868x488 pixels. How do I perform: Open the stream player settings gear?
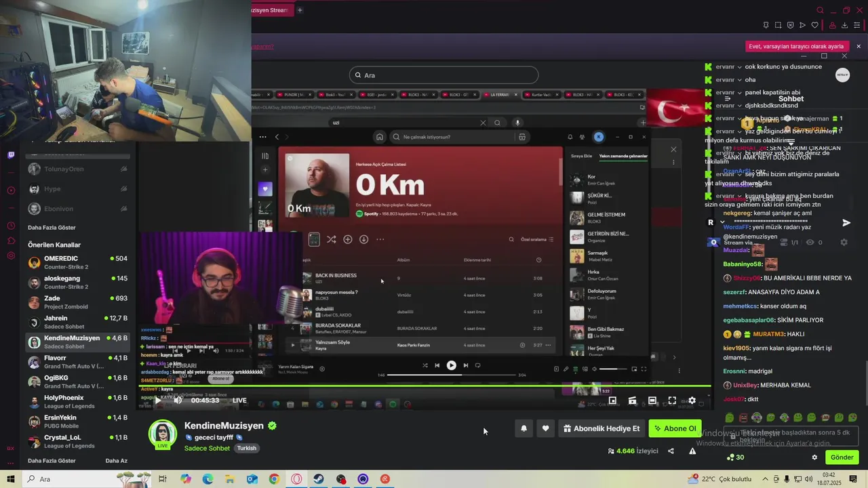pos(692,401)
